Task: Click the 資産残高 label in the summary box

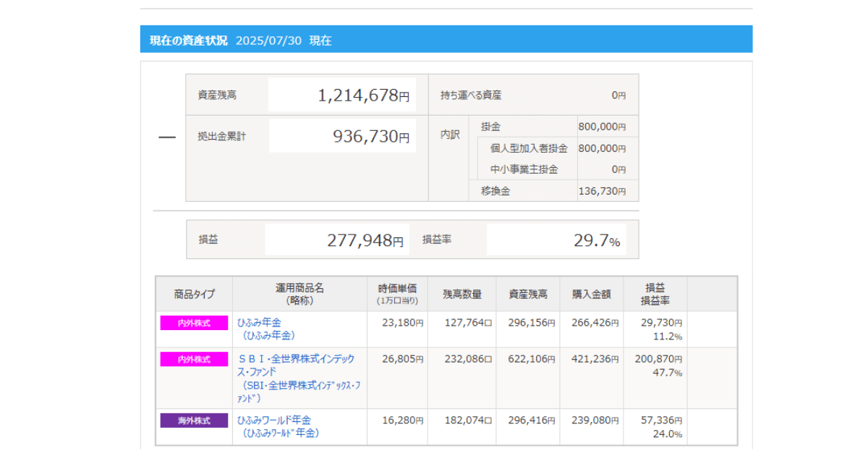Action: pyautogui.click(x=217, y=95)
